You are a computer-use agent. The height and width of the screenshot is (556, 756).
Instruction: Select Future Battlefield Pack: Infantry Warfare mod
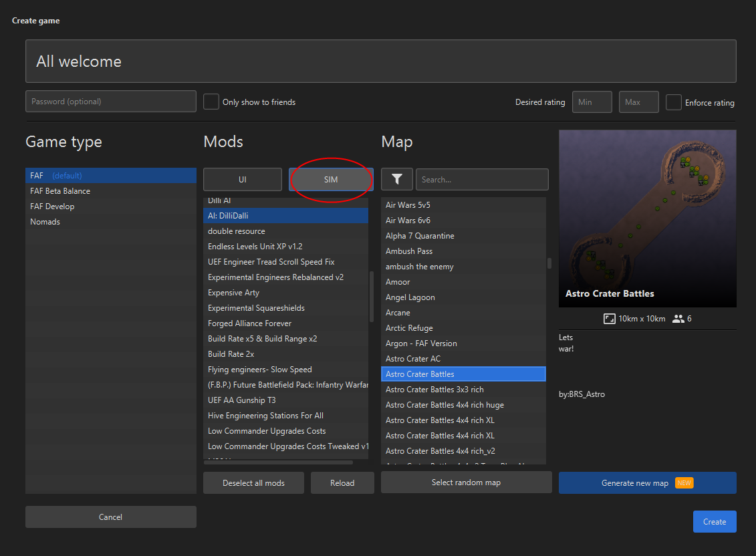[285, 385]
